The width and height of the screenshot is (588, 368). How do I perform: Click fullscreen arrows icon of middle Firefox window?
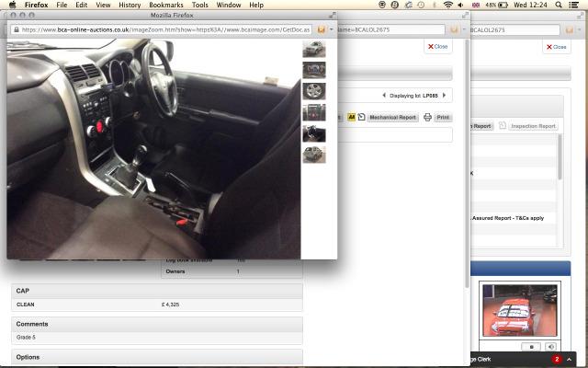tap(466, 15)
